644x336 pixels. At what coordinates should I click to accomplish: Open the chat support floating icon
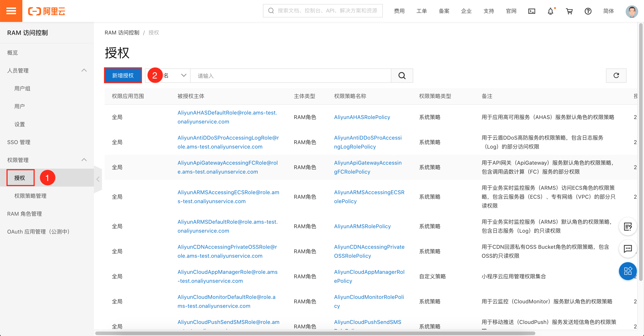tap(628, 249)
